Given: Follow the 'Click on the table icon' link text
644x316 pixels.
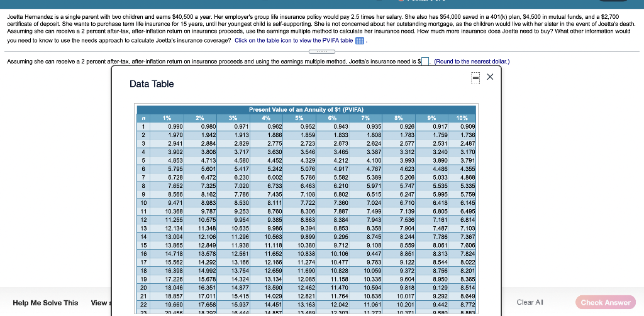Looking at the screenshot, I should pyautogui.click(x=294, y=41).
